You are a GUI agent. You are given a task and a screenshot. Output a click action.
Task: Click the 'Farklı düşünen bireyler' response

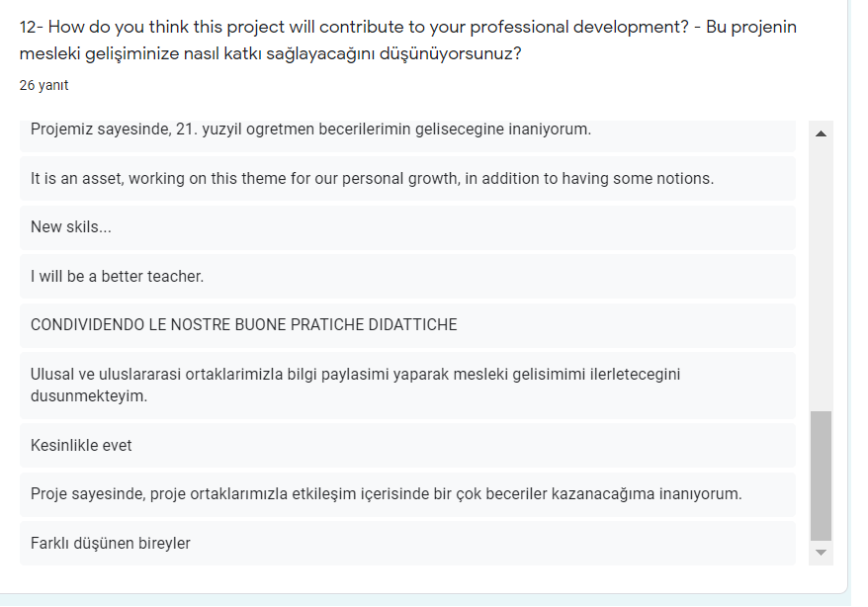click(395, 543)
